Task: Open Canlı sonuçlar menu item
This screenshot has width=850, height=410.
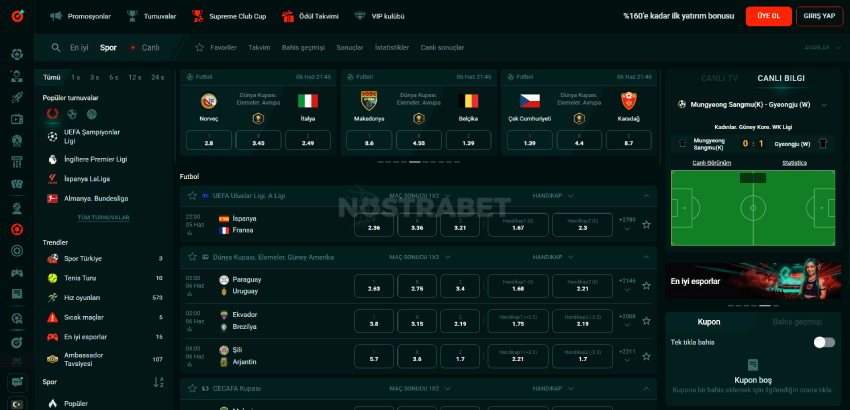Action: coord(442,48)
